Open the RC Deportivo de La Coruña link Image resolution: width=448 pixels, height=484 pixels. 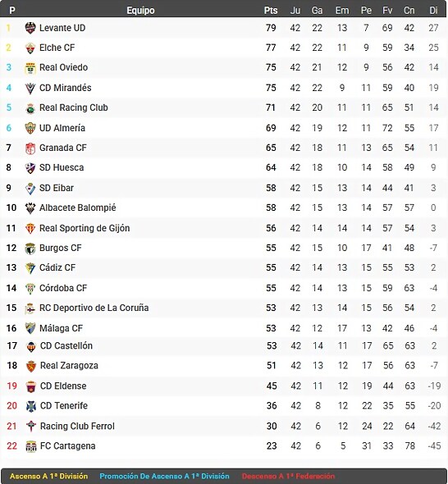94,308
